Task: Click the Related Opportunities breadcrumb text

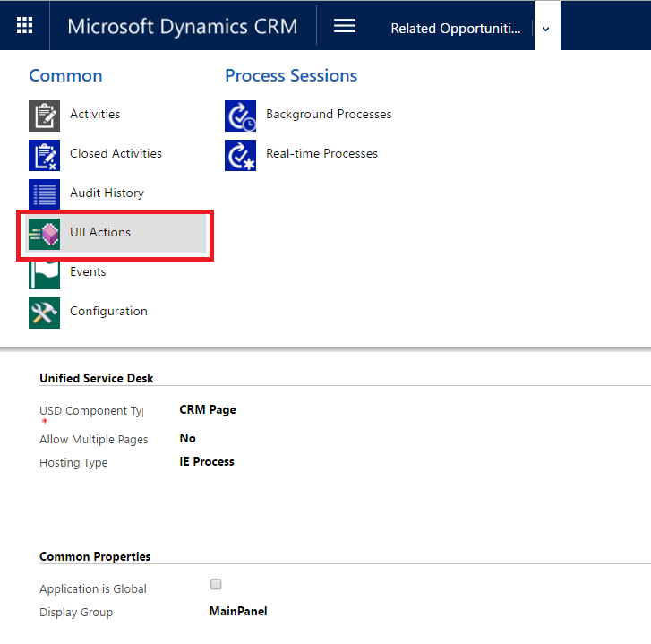Action: [x=455, y=29]
